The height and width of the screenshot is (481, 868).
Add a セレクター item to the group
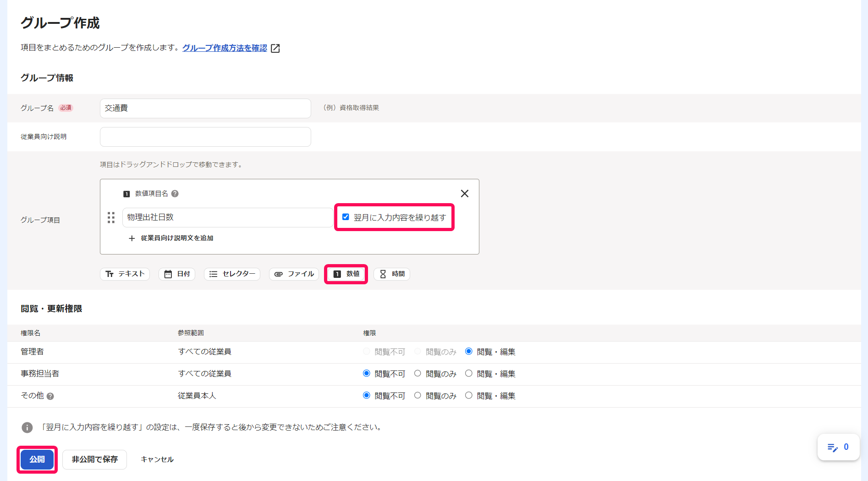pos(232,274)
